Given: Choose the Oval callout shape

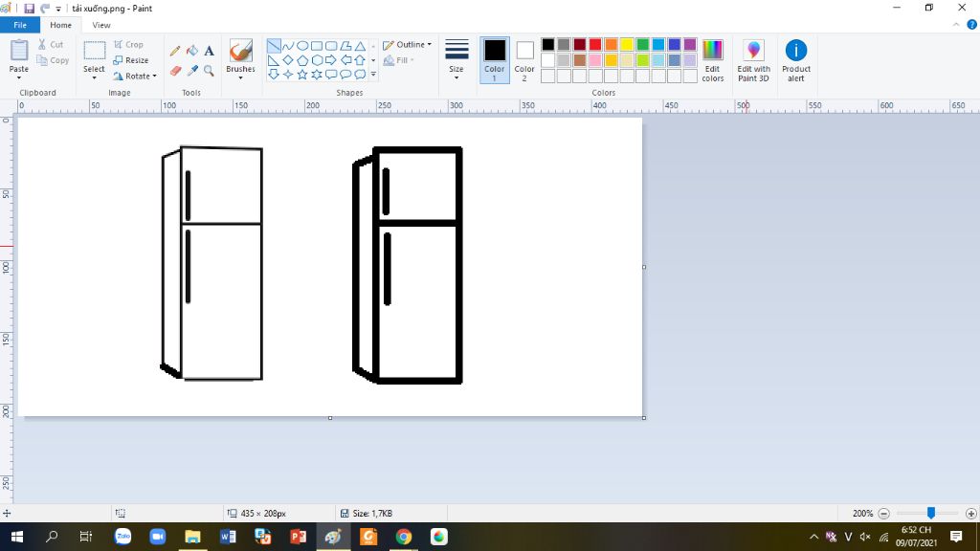Looking at the screenshot, I should [x=345, y=75].
